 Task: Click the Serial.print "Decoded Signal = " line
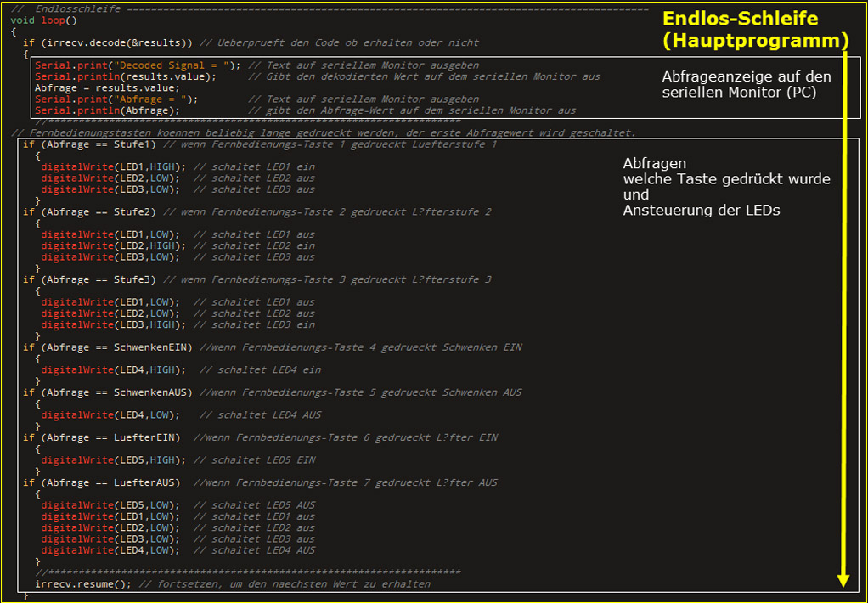(138, 65)
